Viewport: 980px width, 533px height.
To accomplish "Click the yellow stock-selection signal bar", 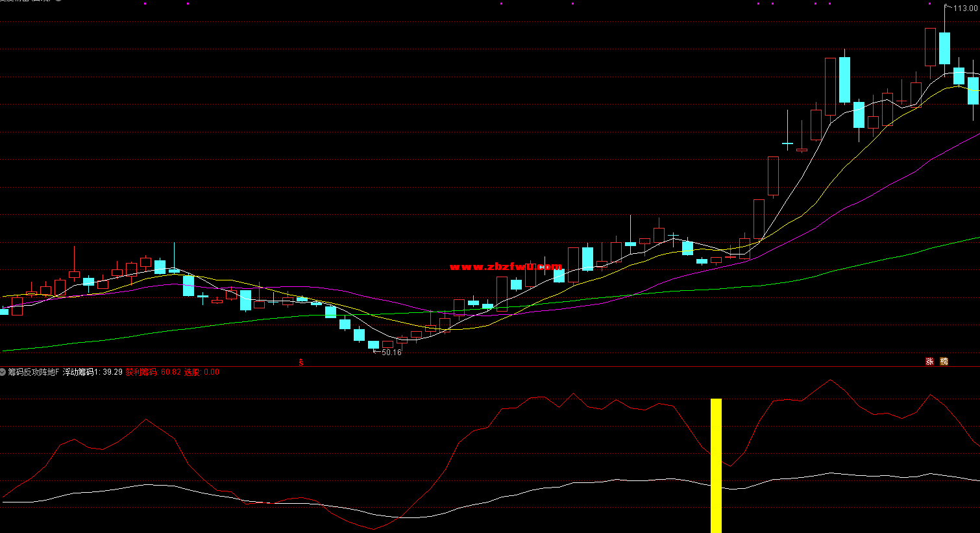I will tap(716, 465).
